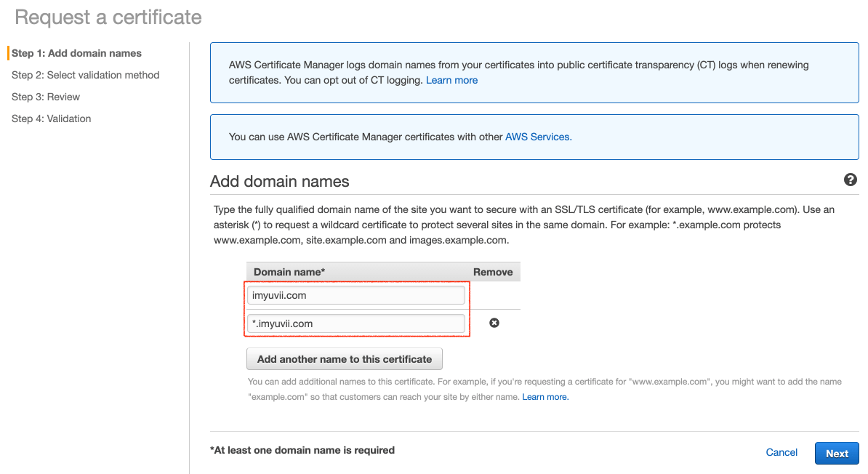868x474 pixels.
Task: Follow the AWS Services link
Action: click(538, 137)
